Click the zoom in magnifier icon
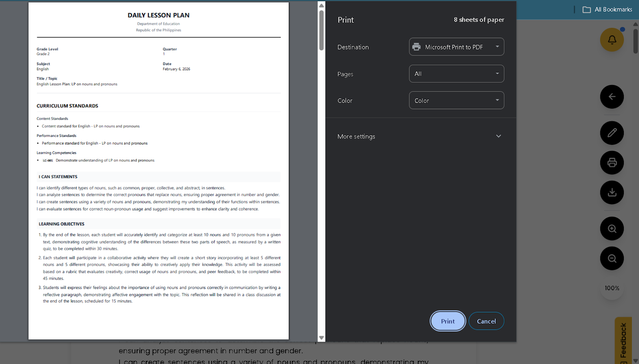The width and height of the screenshot is (639, 364). pos(611,229)
